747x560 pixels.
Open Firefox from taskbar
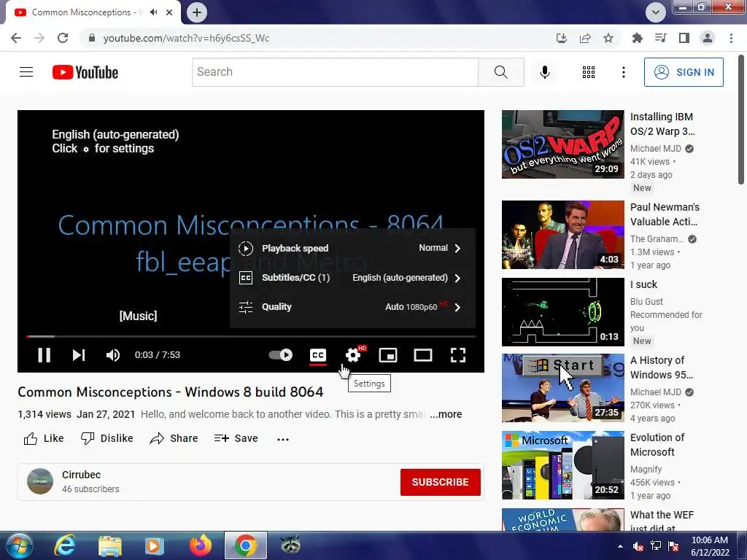(x=200, y=545)
